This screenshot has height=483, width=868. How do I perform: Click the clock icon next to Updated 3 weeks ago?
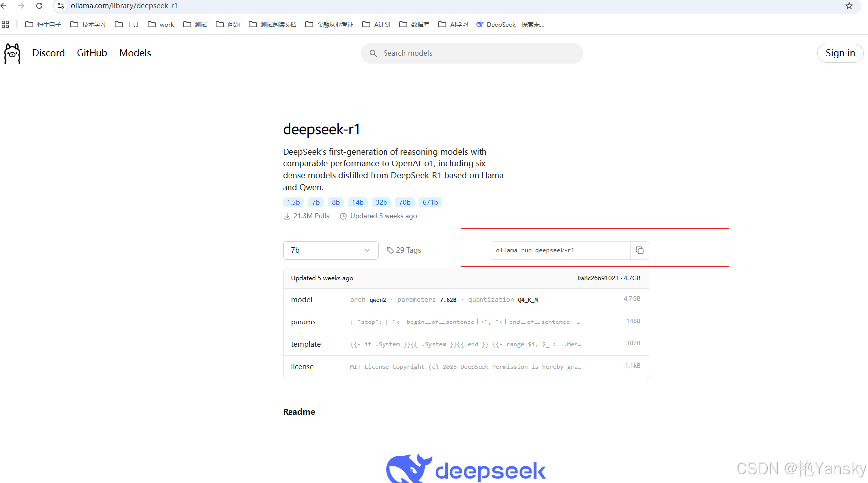[x=343, y=216]
